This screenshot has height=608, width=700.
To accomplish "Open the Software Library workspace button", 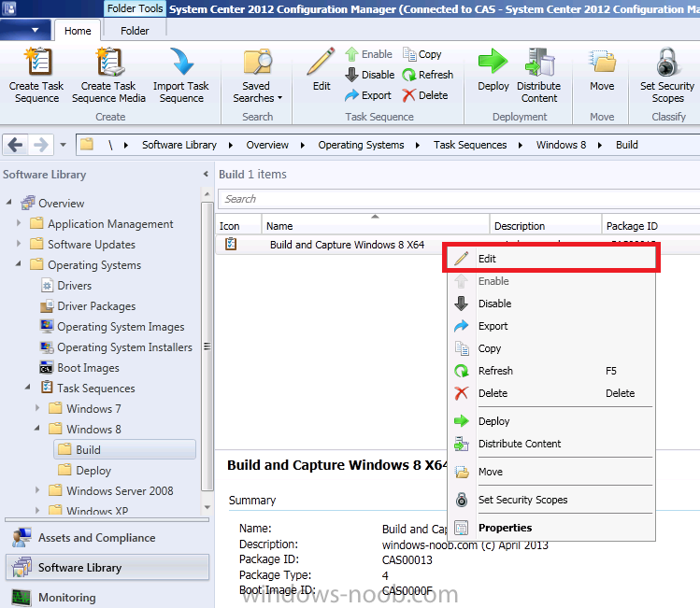I will [107, 567].
